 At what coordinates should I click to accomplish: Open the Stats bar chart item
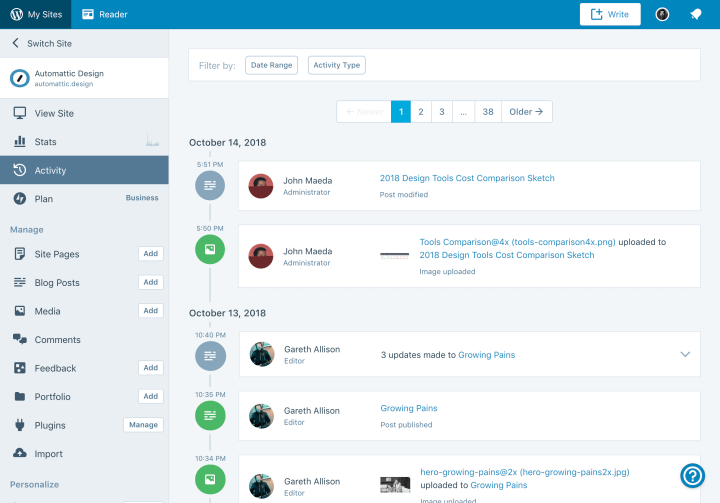[84, 141]
